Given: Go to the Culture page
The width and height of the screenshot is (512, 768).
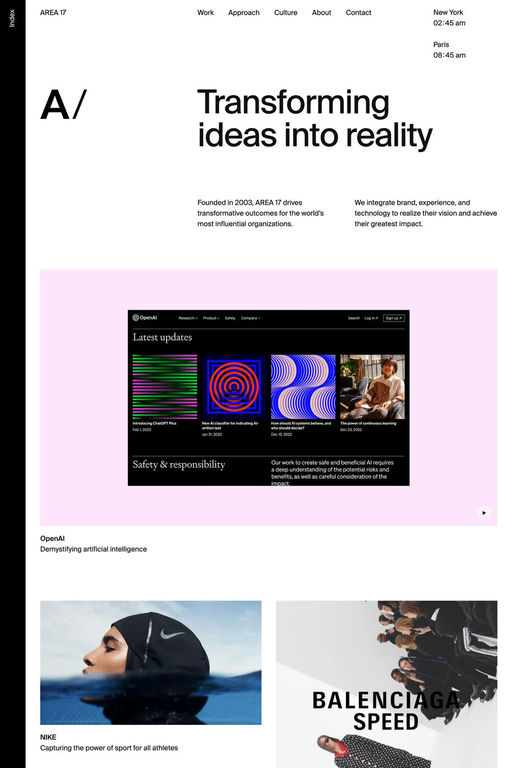Looking at the screenshot, I should (286, 12).
